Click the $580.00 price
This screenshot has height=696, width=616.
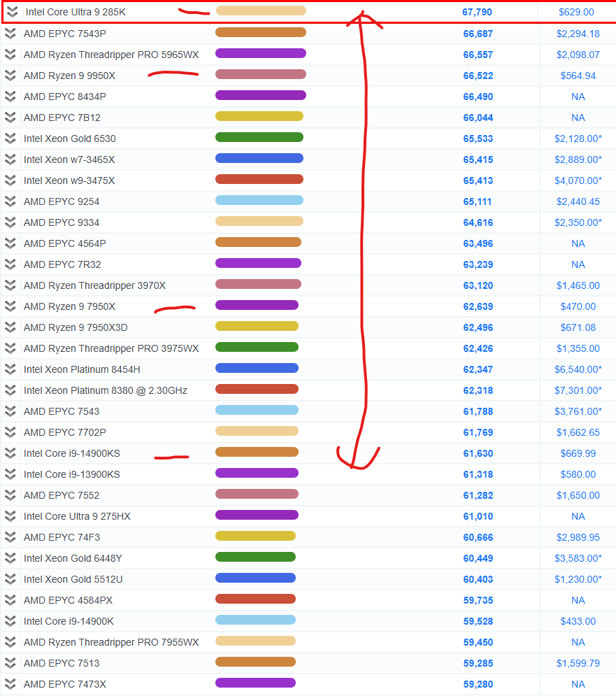(x=578, y=474)
